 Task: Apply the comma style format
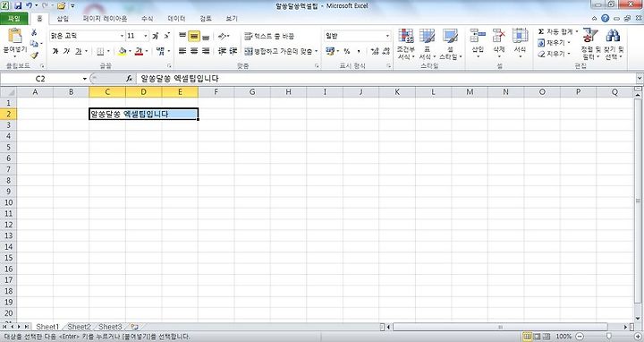(359, 51)
